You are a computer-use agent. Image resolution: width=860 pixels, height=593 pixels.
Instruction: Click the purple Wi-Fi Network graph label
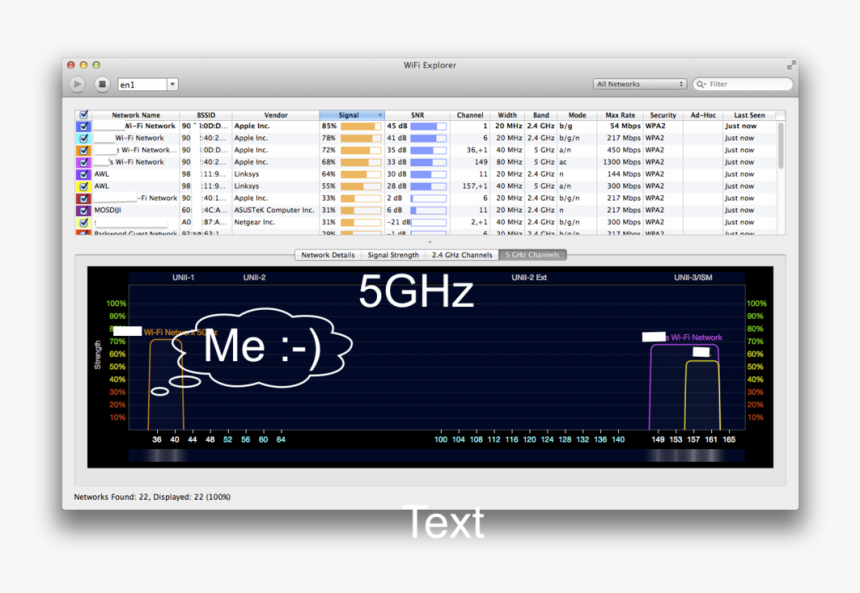point(693,337)
